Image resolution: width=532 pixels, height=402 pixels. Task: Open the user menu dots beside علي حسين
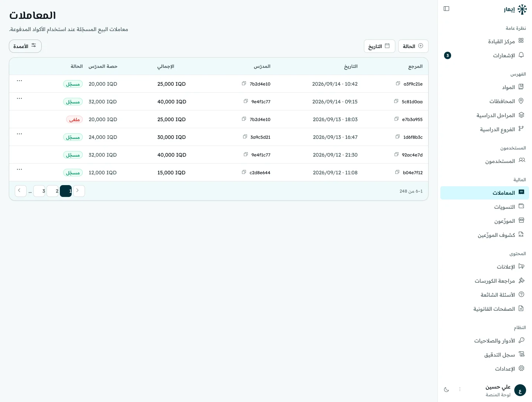coord(460,389)
